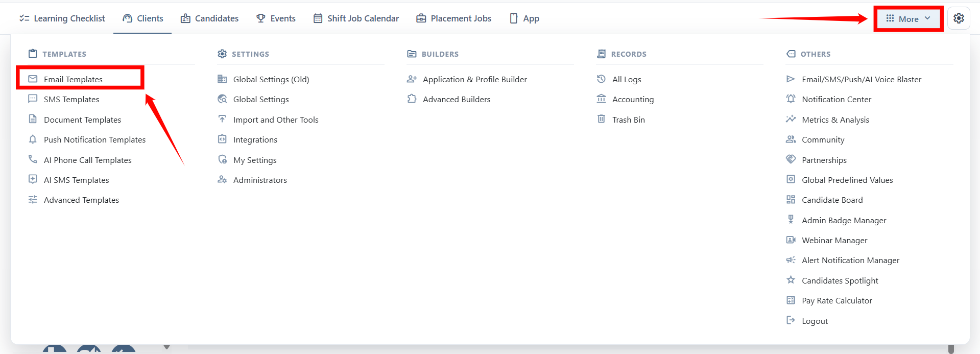Collapse the More dropdown menu
The image size is (980, 354).
coord(909,19)
